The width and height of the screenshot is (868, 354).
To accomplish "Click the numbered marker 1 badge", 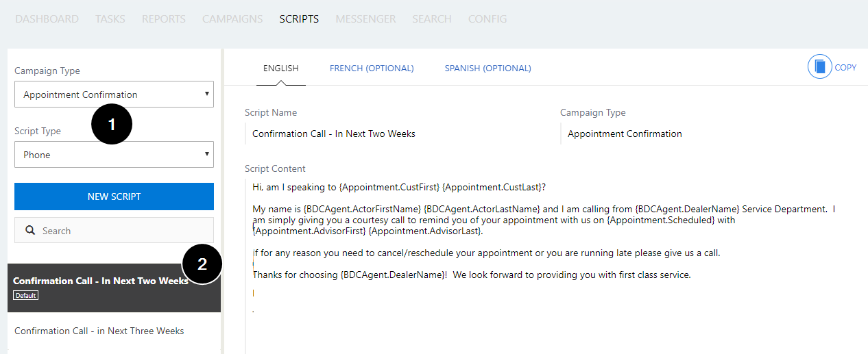I will (112, 125).
